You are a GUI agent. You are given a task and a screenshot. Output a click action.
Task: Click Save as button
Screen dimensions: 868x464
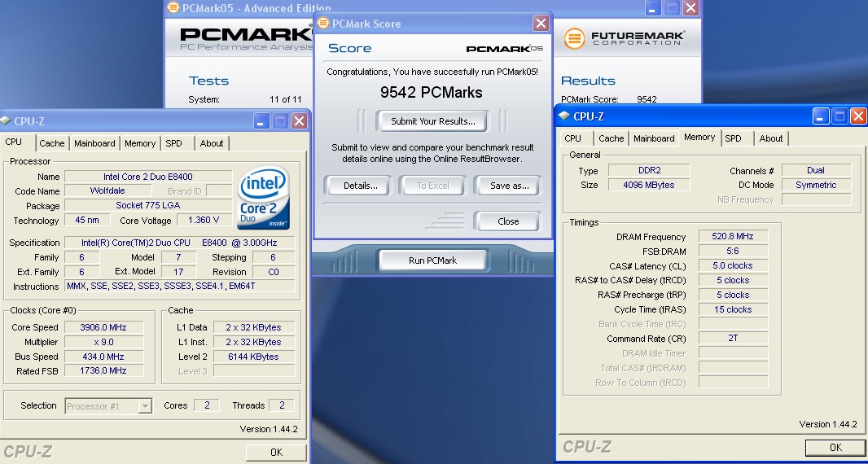pos(509,186)
